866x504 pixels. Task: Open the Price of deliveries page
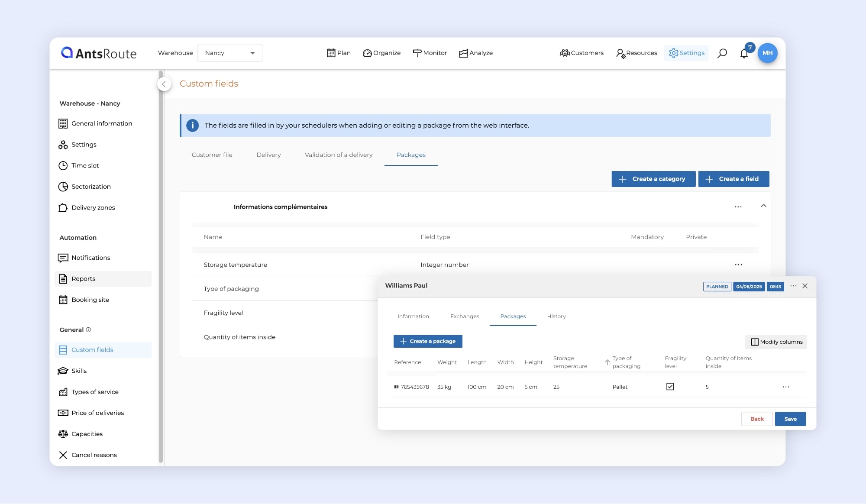[97, 413]
